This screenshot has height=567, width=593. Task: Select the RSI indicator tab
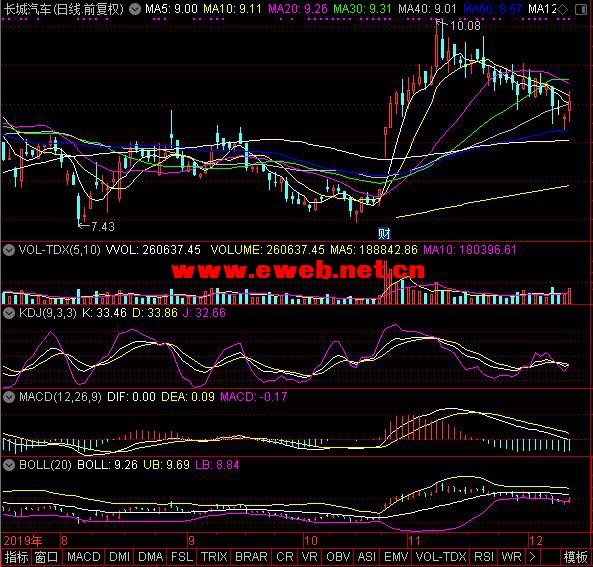[x=484, y=557]
